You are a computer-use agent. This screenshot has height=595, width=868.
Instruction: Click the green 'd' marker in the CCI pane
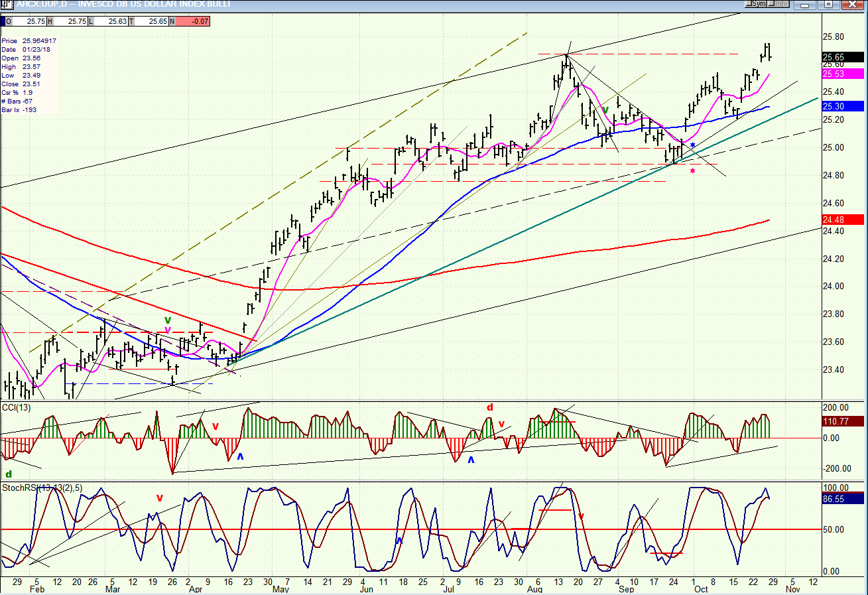coord(9,474)
